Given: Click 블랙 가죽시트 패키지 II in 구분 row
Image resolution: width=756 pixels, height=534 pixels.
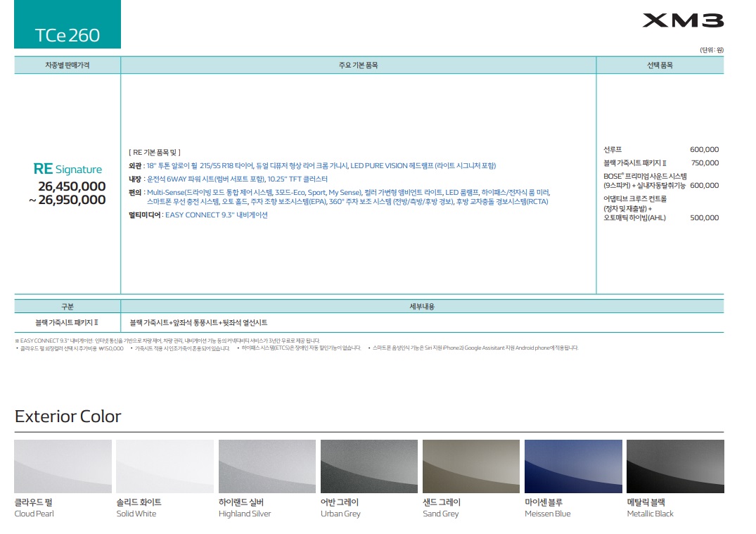Looking at the screenshot, I should pyautogui.click(x=67, y=322).
